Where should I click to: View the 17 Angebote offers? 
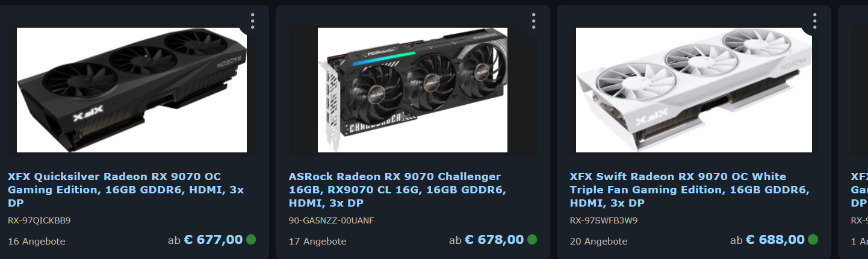pos(318,242)
